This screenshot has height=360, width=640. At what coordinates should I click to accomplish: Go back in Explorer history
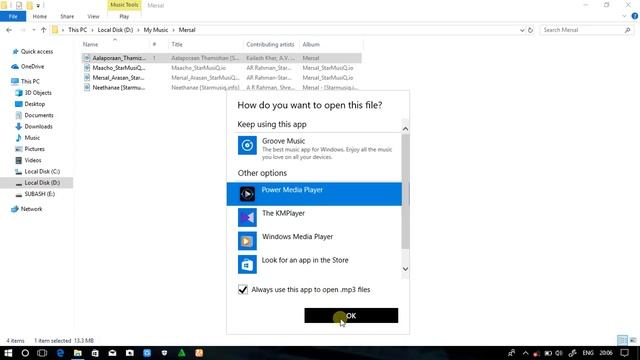point(9,30)
